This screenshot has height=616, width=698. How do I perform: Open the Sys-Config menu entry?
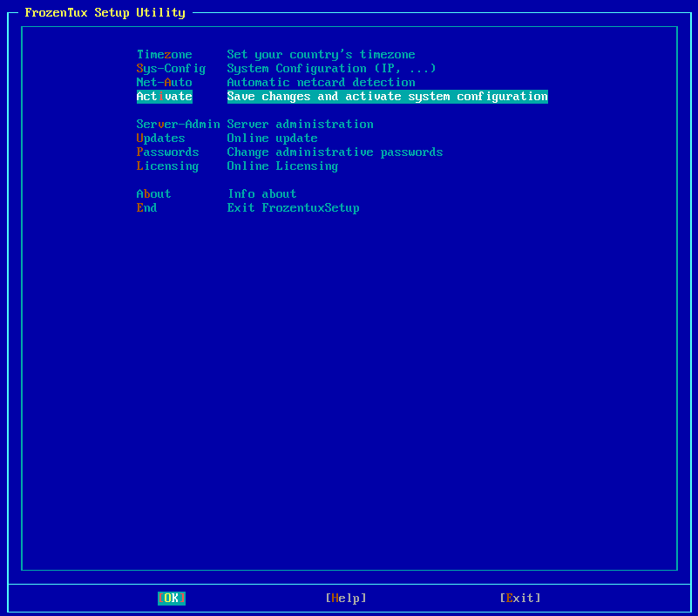[x=171, y=69]
